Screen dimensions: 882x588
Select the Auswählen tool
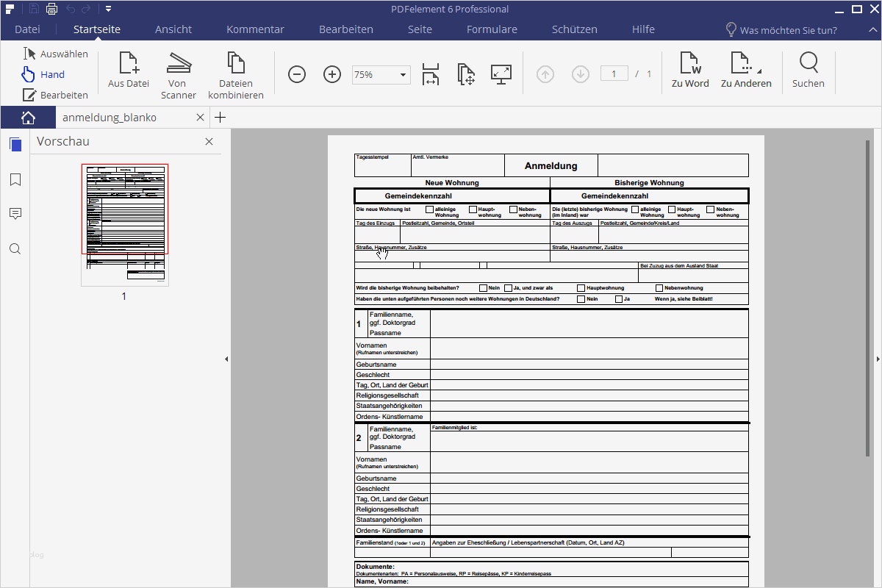(x=55, y=54)
